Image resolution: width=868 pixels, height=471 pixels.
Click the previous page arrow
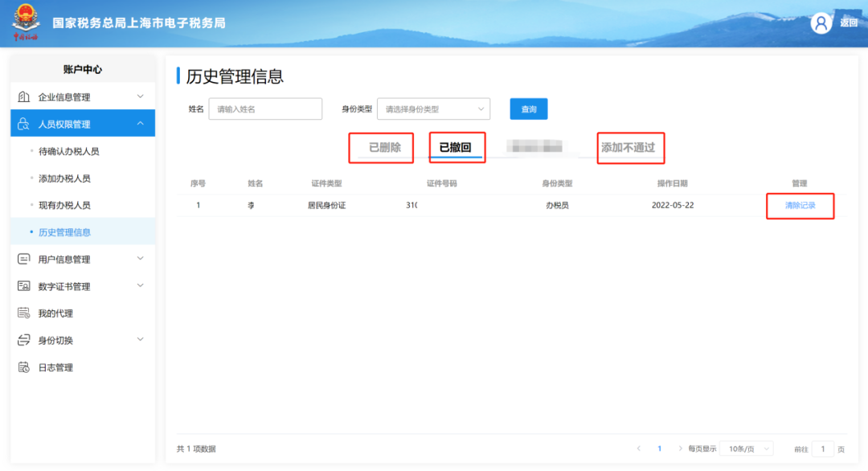click(638, 448)
